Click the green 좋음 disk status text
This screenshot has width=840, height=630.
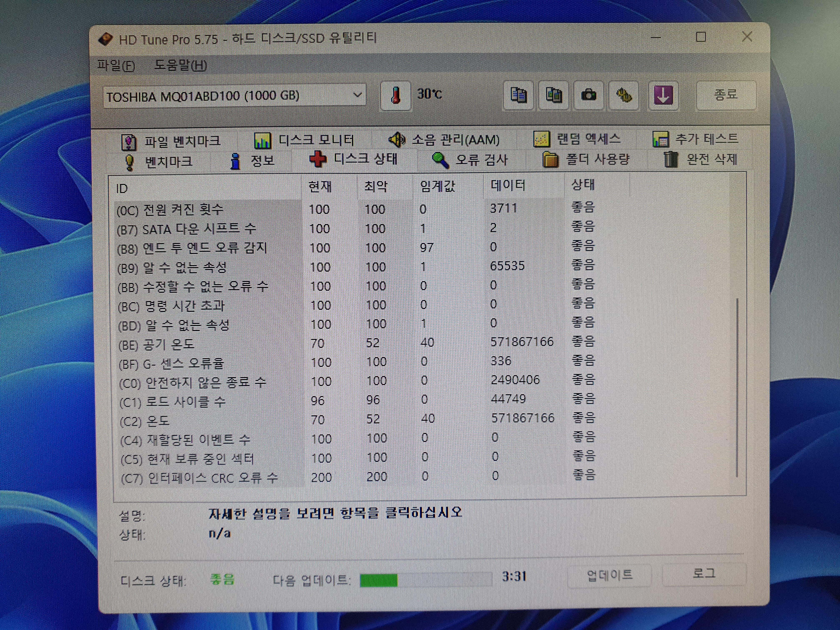[x=222, y=579]
